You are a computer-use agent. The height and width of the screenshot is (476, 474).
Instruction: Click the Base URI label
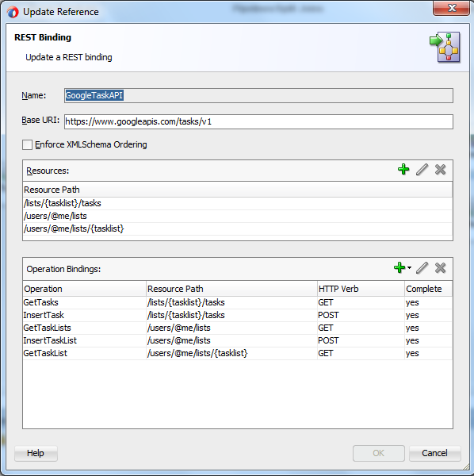pos(40,121)
